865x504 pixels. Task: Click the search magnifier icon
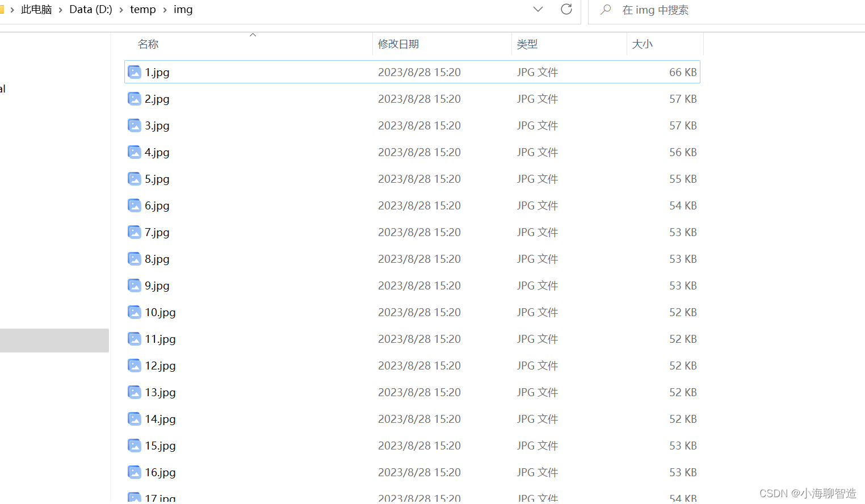pyautogui.click(x=606, y=10)
